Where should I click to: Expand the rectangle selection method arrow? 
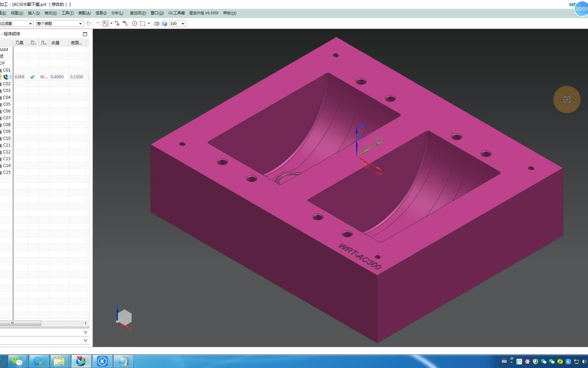pos(149,24)
